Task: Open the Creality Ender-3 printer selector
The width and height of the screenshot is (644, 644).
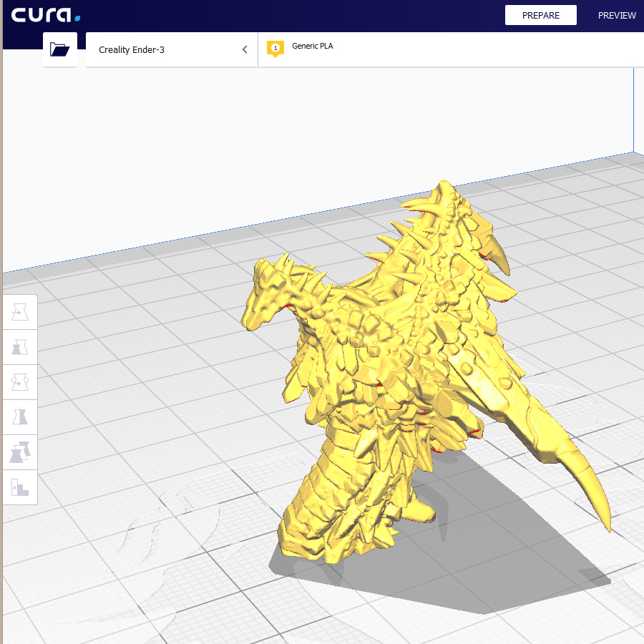Action: 172,49
